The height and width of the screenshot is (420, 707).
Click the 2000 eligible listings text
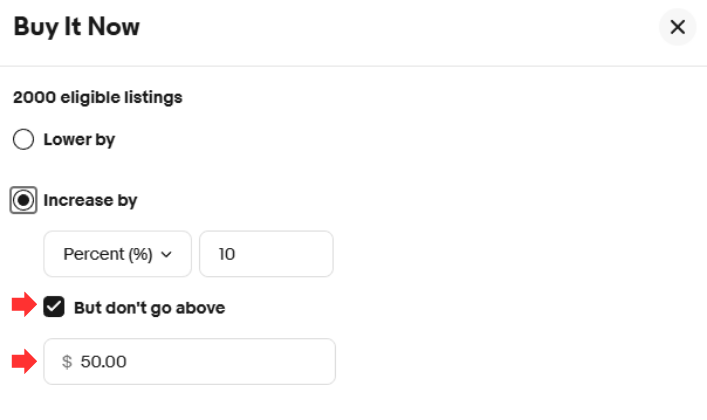(x=97, y=98)
